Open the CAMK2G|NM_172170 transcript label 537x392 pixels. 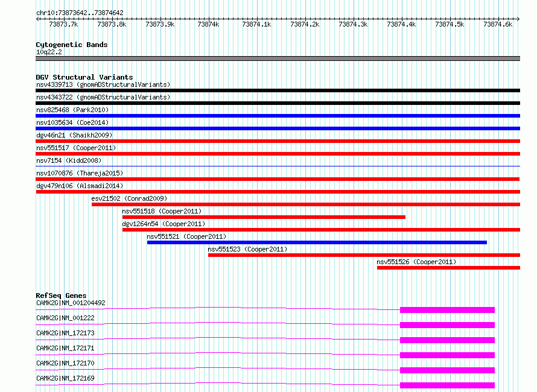pos(65,363)
